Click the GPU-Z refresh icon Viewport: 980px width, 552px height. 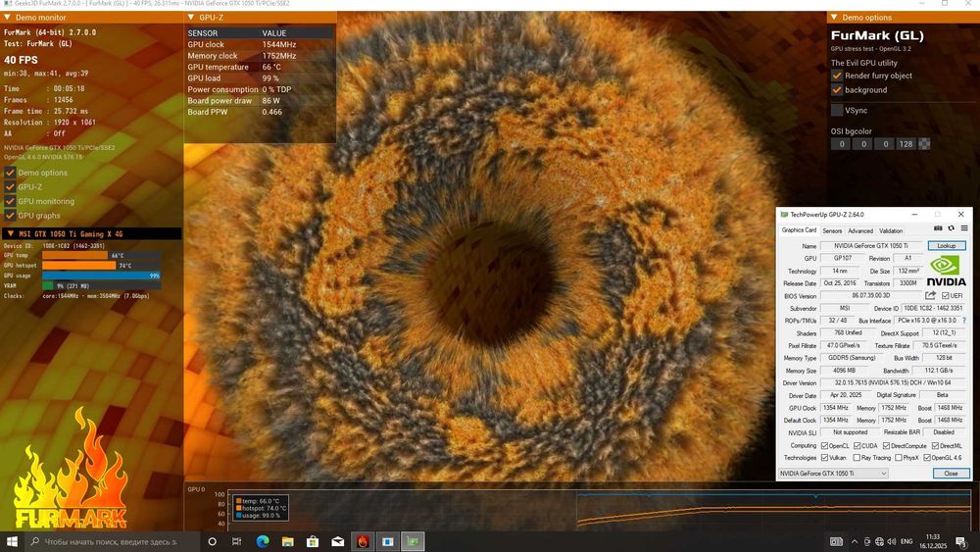(x=952, y=228)
